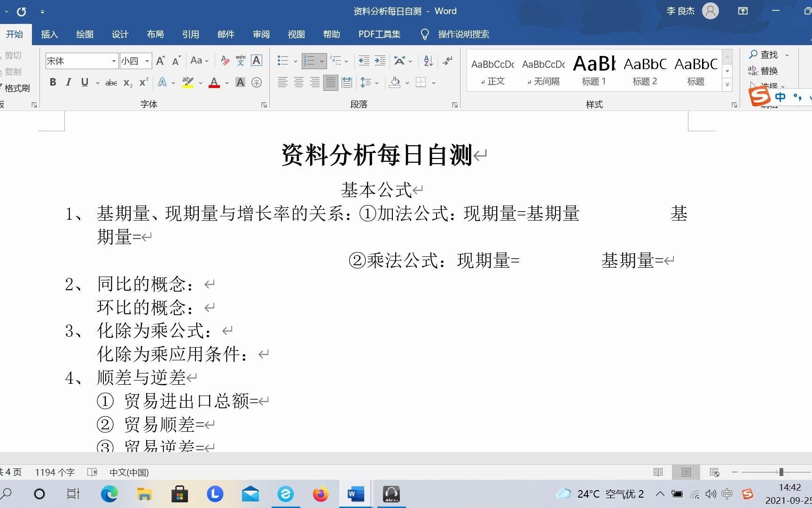Open Firefox from the taskbar
This screenshot has height=508, width=812.
tap(320, 494)
